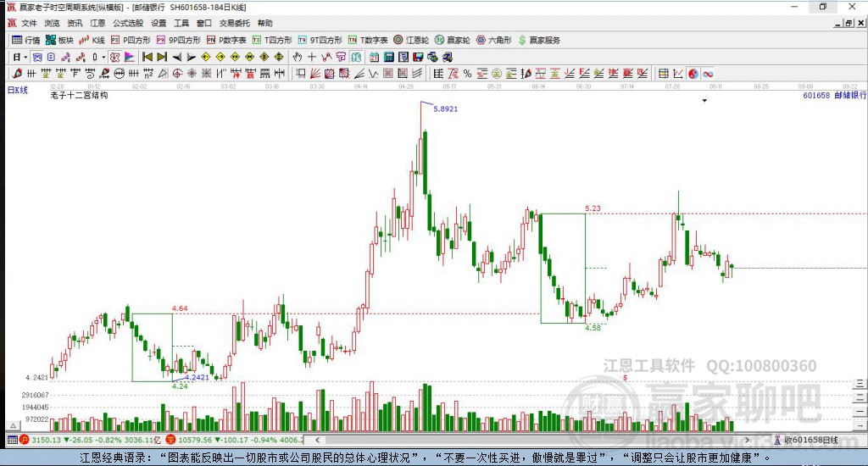Click the yin-yang icon
This screenshot has width=868, height=466.
[693, 74]
